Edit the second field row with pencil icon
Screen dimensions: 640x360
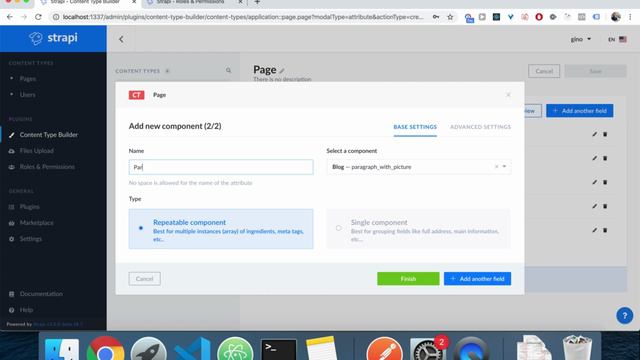coord(594,158)
